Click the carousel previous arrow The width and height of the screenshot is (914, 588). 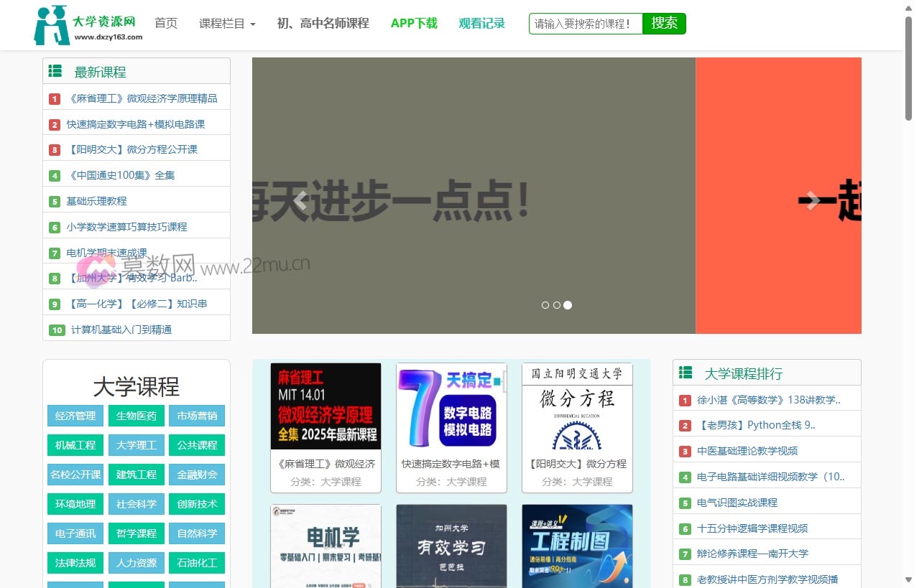click(x=300, y=200)
